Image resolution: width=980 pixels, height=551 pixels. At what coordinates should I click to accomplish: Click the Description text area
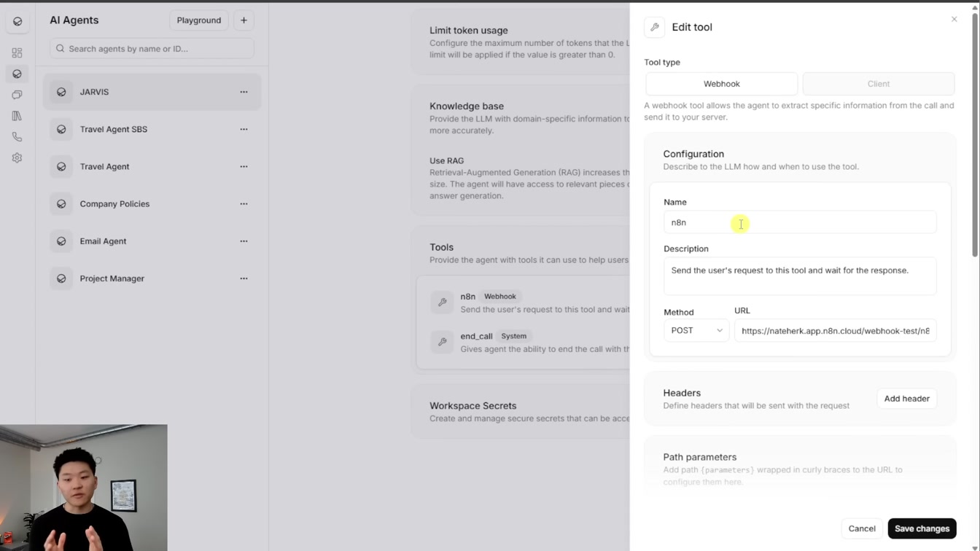(800, 276)
